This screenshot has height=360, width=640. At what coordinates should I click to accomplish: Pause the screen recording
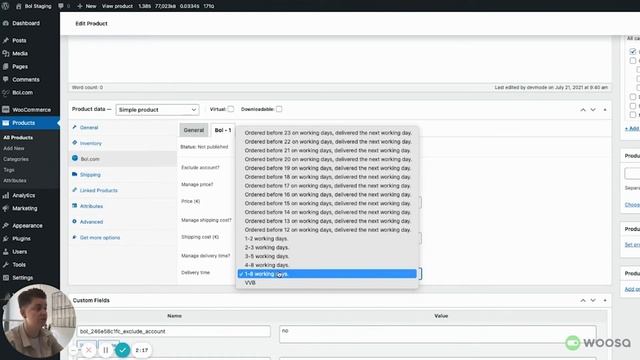(106, 350)
